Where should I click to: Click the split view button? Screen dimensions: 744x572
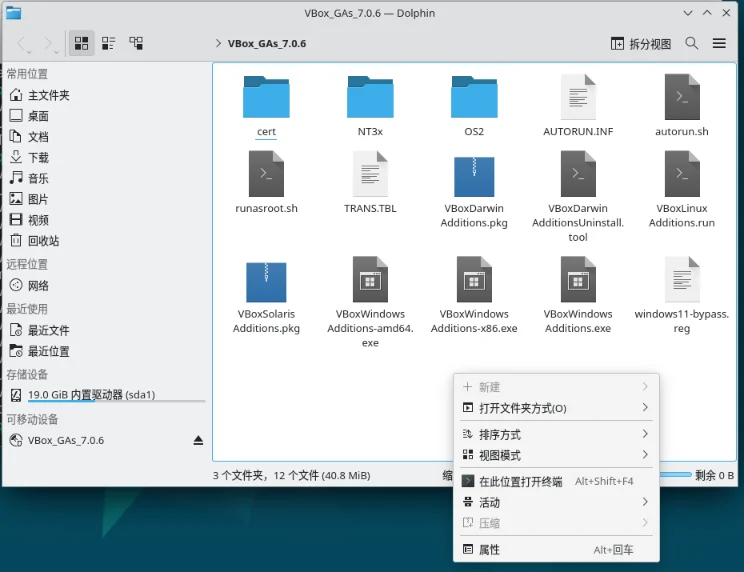tap(641, 44)
